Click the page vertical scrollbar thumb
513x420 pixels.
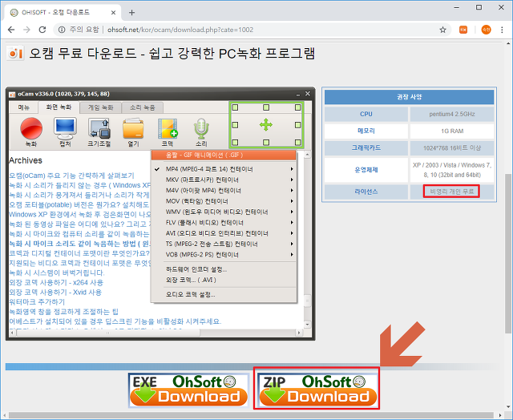tap(508, 253)
